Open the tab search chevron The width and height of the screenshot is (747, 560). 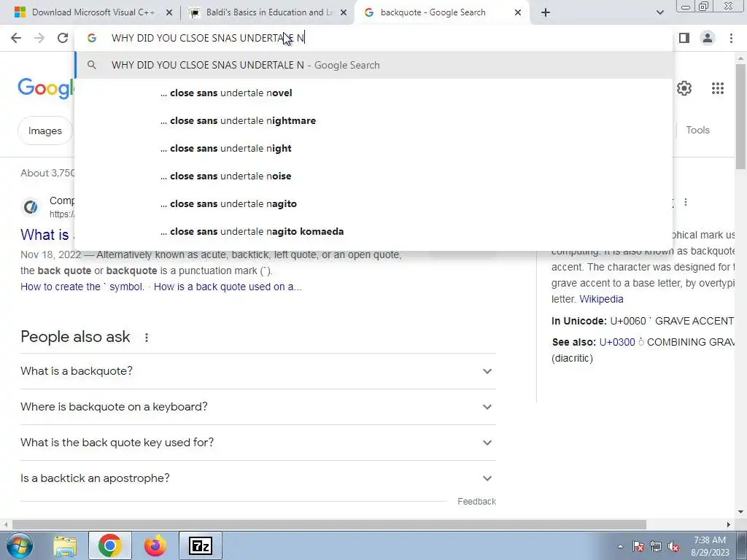659,12
